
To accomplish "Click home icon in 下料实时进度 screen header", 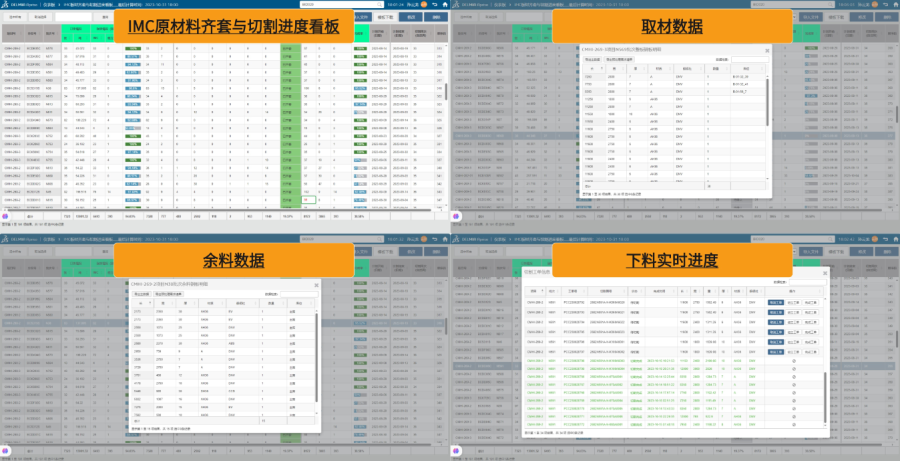I will (895, 238).
